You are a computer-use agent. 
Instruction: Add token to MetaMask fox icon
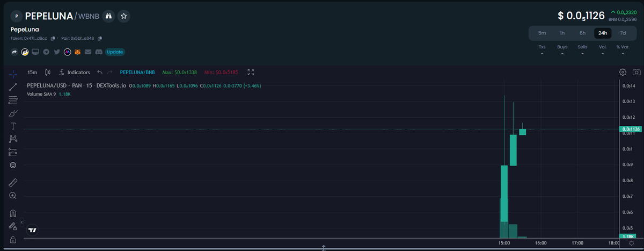(x=78, y=52)
